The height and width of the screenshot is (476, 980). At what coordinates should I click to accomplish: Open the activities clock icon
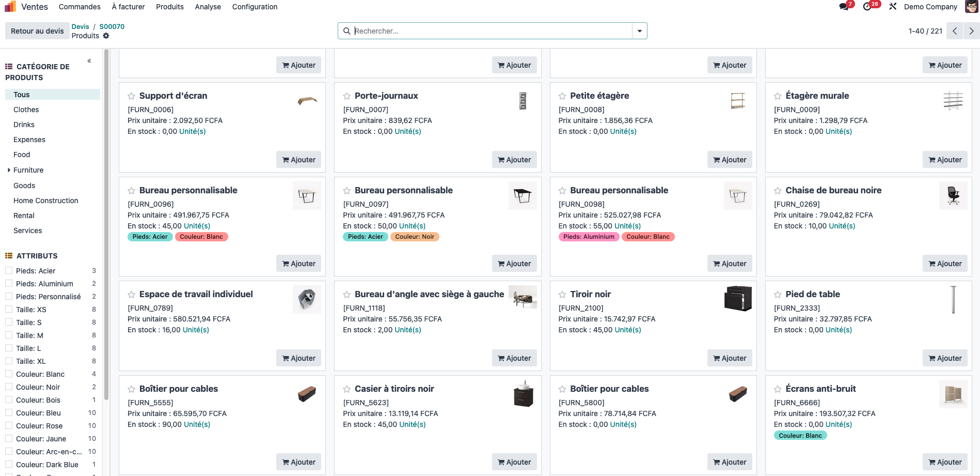(x=867, y=7)
